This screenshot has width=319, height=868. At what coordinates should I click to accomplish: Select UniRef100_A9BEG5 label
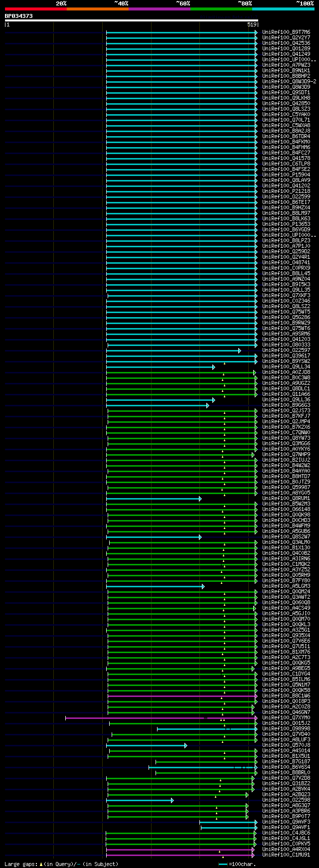(x=286, y=669)
